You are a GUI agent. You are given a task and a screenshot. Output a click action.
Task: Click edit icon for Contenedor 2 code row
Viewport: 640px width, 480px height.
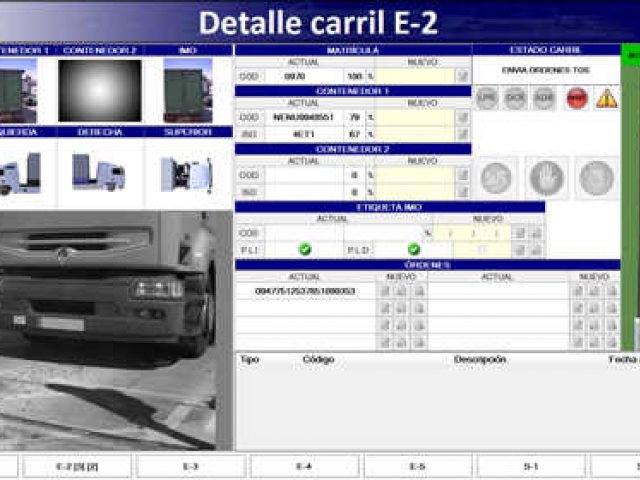[462, 175]
